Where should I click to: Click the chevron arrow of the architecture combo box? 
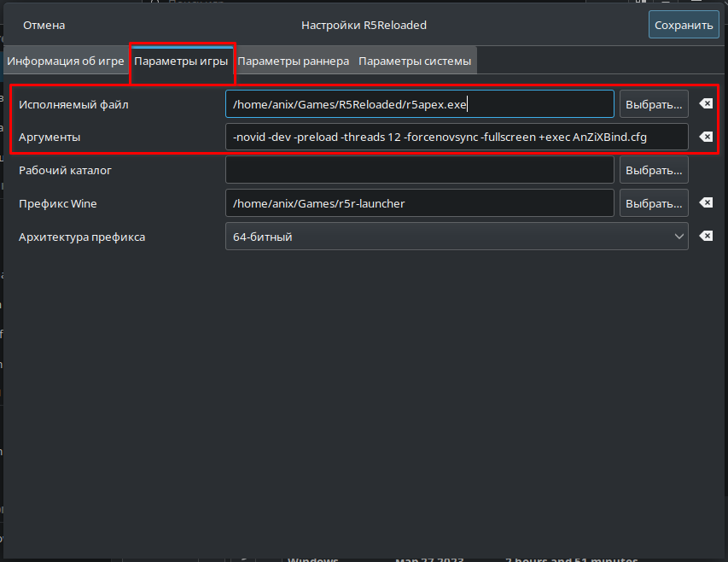(679, 237)
